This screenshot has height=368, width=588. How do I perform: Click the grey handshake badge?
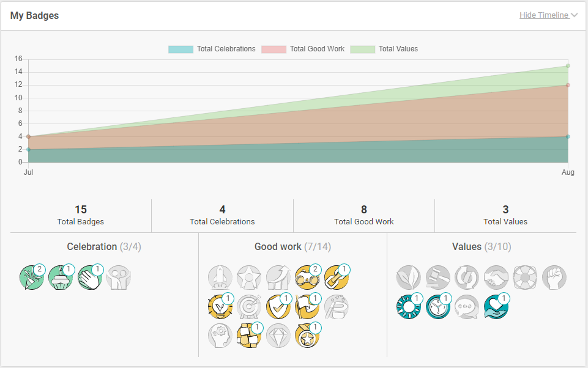(496, 278)
